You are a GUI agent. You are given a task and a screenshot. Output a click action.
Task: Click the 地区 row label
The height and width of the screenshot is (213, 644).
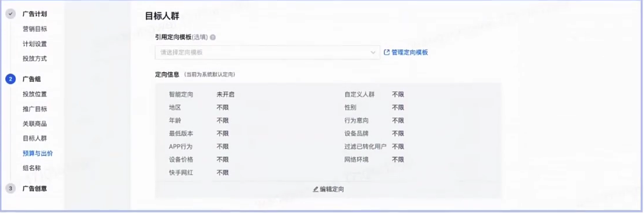click(x=175, y=107)
